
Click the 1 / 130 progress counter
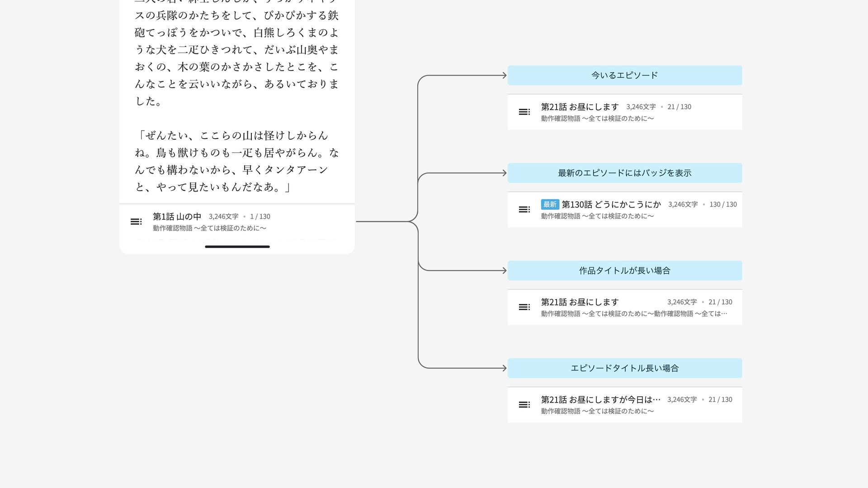point(260,217)
